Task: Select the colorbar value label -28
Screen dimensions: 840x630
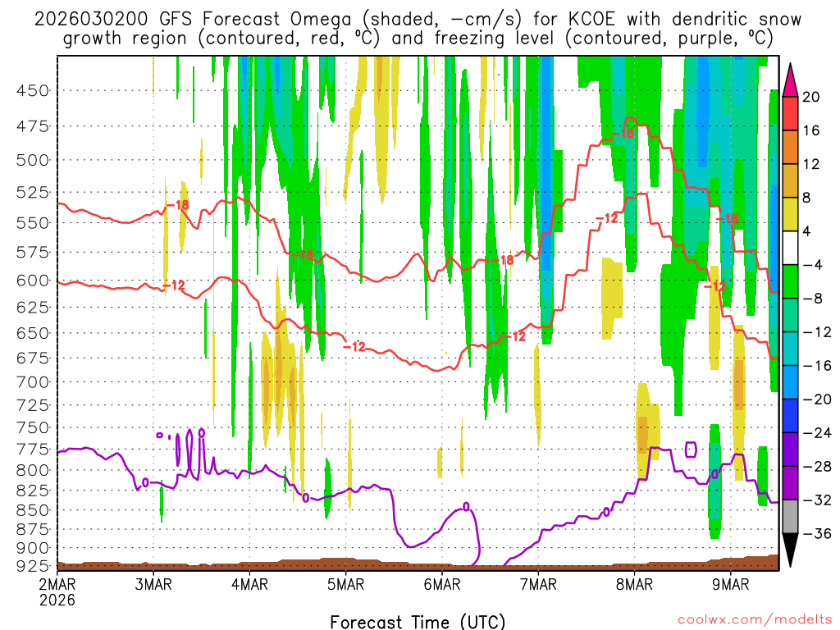Action: click(x=817, y=467)
